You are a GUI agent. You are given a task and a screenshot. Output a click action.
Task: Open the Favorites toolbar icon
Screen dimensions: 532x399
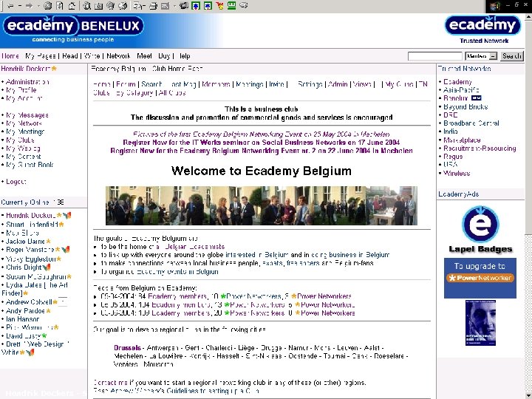click(x=99, y=5)
